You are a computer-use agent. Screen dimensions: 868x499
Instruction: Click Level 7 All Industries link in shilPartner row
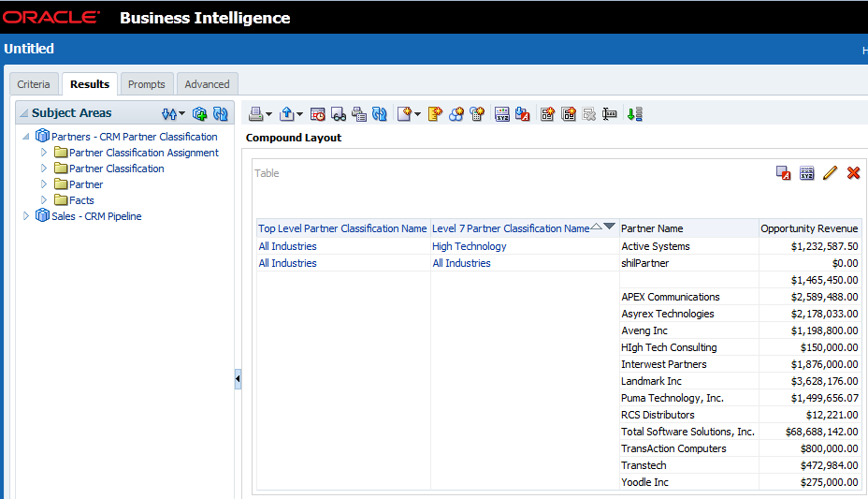(462, 263)
